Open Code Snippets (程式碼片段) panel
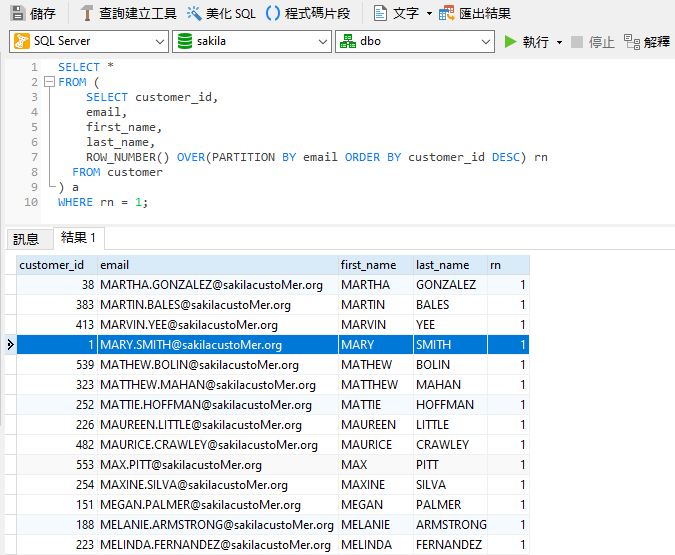675x555 pixels. click(x=272, y=13)
